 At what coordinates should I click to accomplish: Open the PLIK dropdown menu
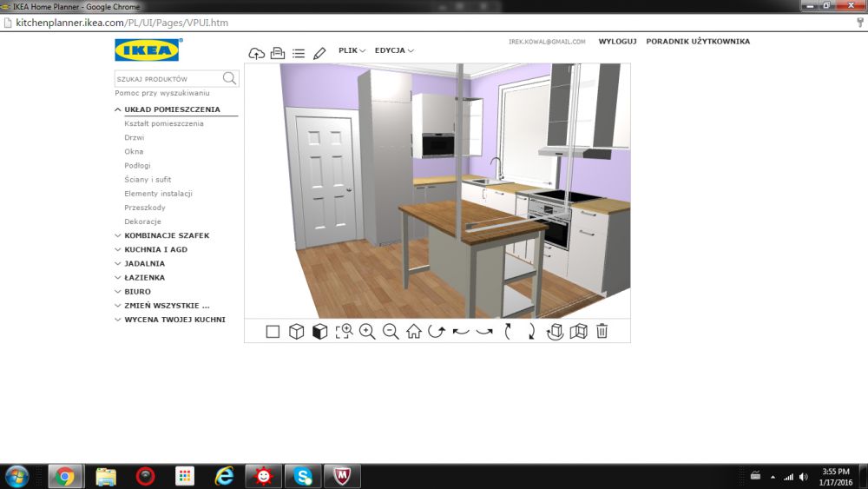pyautogui.click(x=352, y=50)
